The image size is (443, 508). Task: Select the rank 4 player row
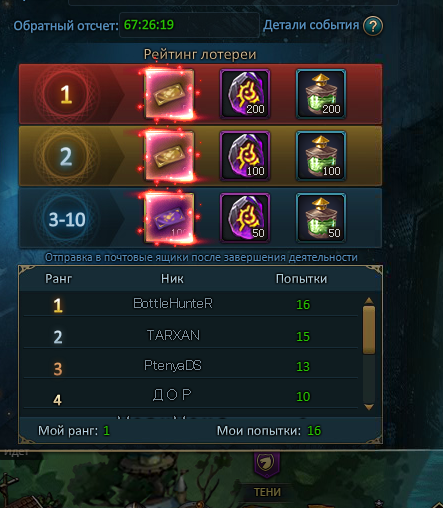point(191,396)
